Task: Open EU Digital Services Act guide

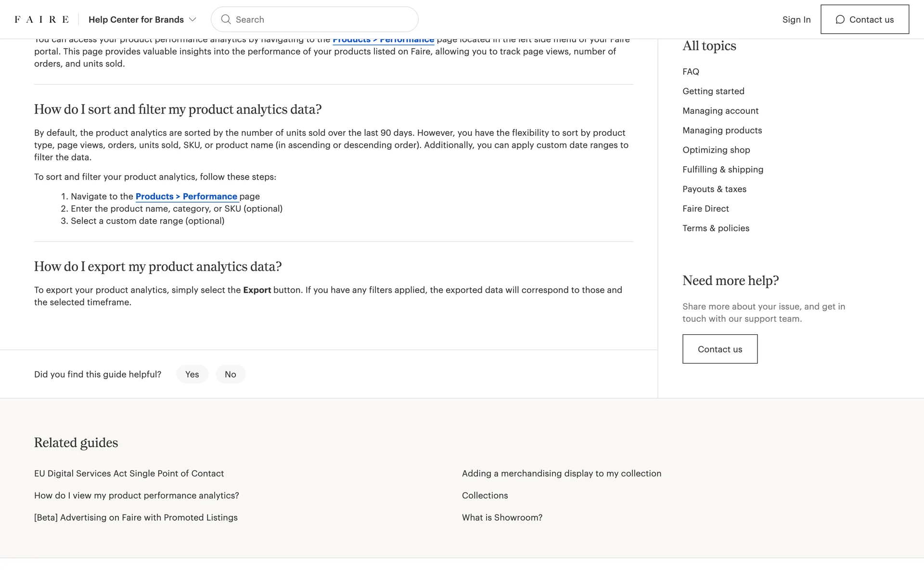Action: tap(129, 473)
